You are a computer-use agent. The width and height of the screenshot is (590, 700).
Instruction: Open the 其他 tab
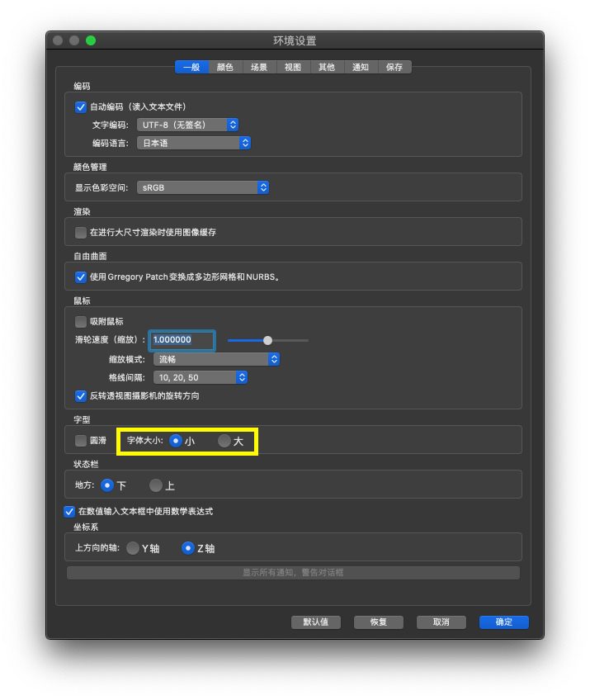(x=327, y=67)
